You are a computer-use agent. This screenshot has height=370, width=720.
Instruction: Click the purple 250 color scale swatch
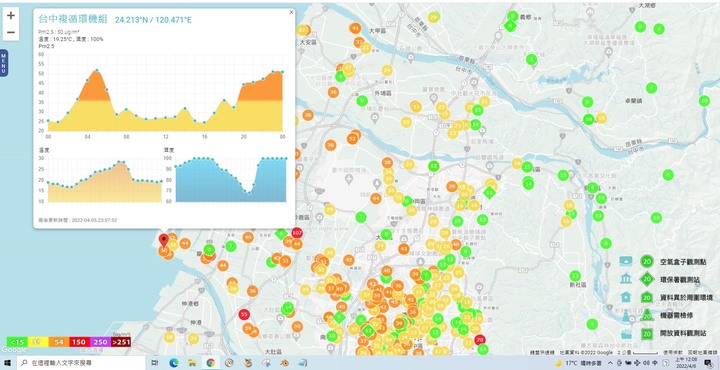(x=101, y=342)
